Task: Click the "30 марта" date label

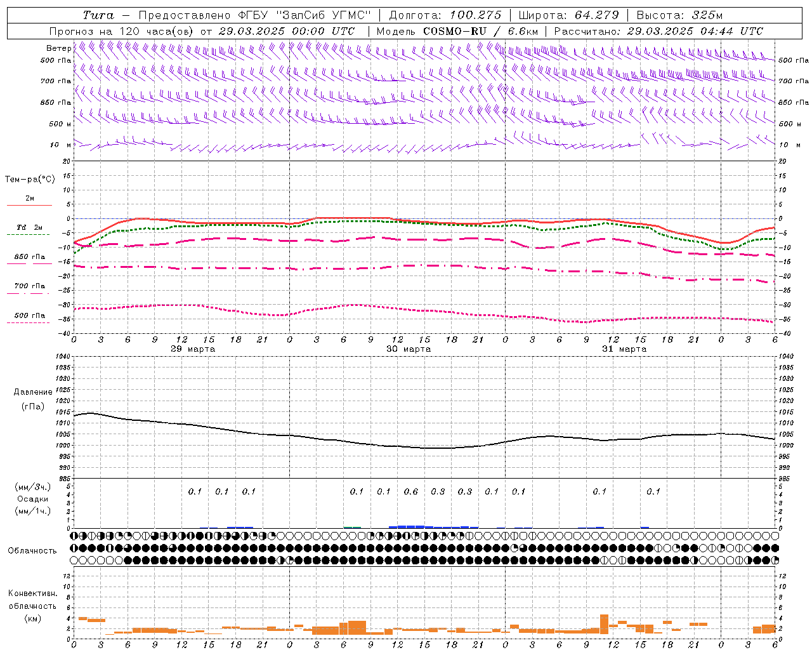Action: [x=409, y=348]
